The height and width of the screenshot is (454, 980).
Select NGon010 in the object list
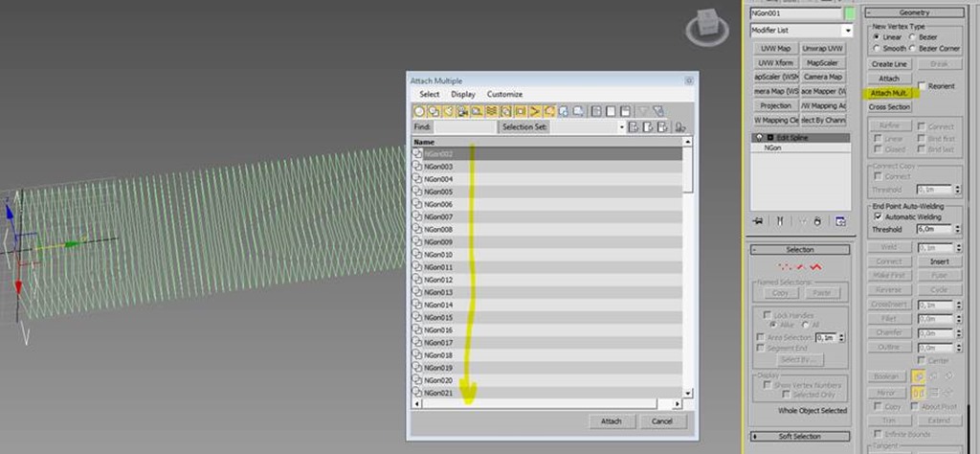pos(439,255)
